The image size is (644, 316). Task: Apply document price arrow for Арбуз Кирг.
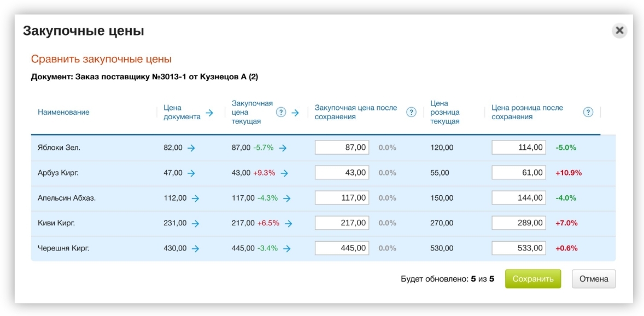[191, 173]
